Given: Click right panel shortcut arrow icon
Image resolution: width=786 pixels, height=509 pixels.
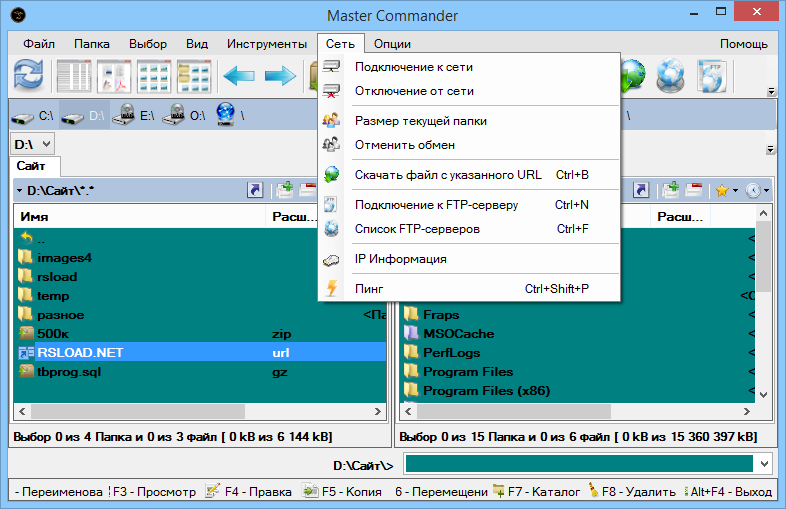Looking at the screenshot, I should pos(641,190).
